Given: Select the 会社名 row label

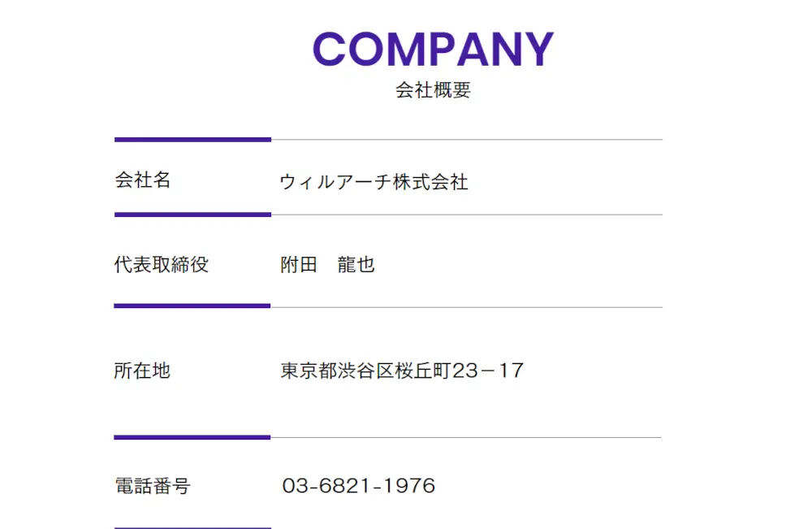Looking at the screenshot, I should click(x=143, y=180).
